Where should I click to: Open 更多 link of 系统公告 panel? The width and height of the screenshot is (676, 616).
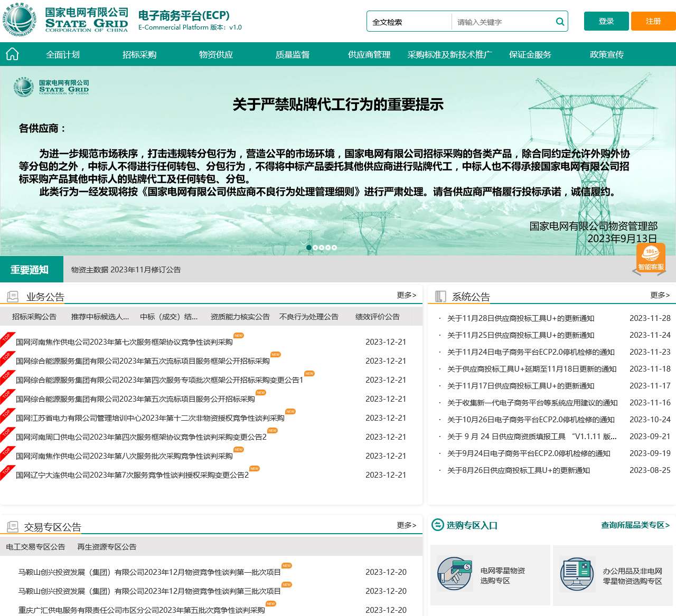[660, 296]
